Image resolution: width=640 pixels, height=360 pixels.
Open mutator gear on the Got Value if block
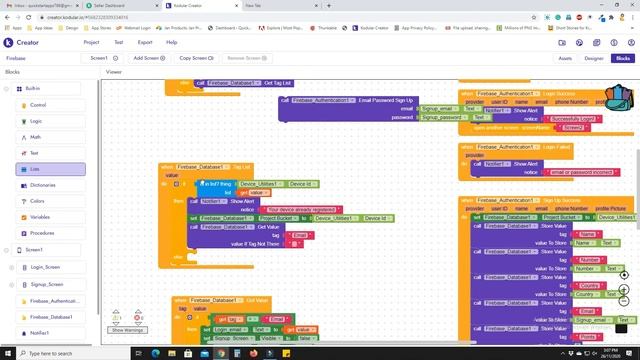(x=189, y=317)
